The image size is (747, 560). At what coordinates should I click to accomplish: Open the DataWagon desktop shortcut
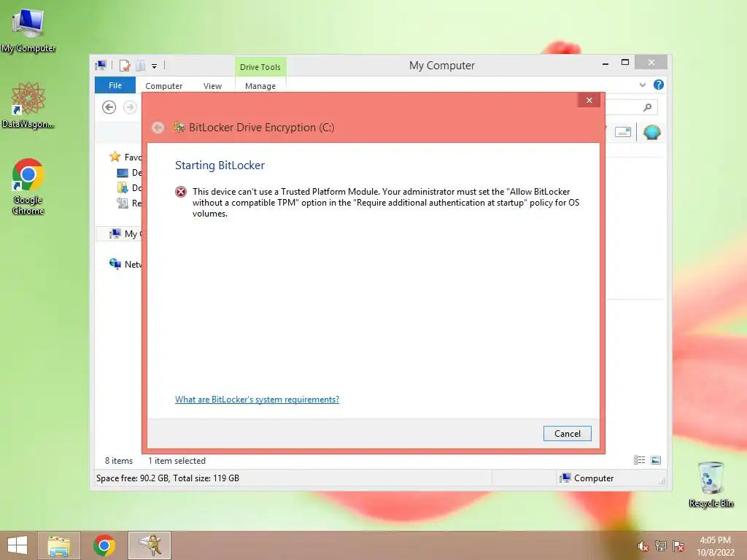point(28,105)
